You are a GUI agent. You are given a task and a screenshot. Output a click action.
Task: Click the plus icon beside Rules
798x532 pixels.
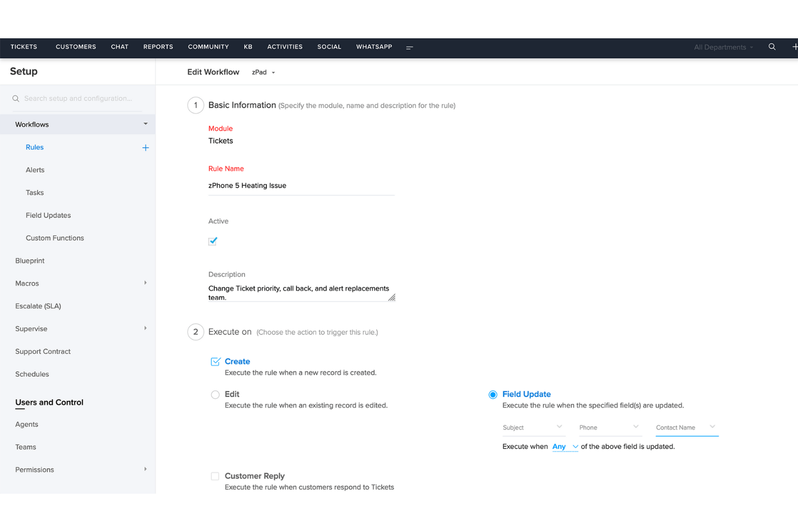pos(145,148)
